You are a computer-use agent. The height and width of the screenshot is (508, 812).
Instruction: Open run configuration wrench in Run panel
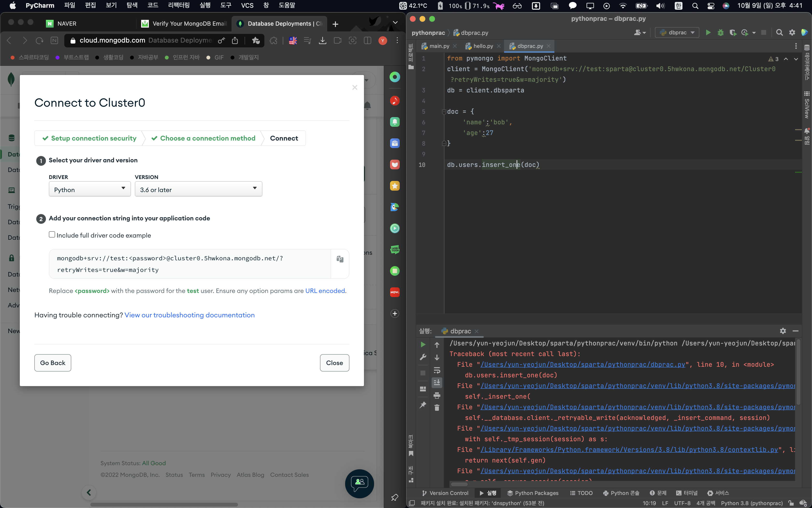tap(423, 357)
